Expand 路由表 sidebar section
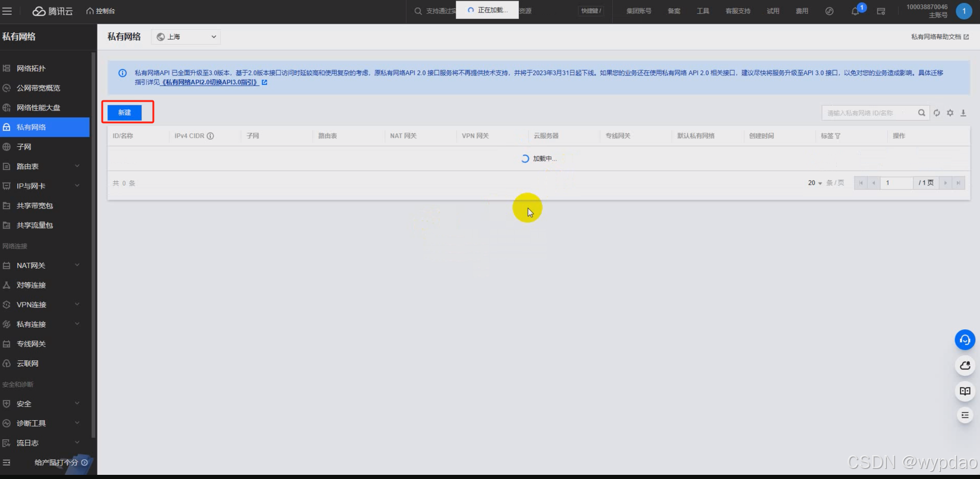Image resolution: width=980 pixels, height=479 pixels. click(45, 166)
